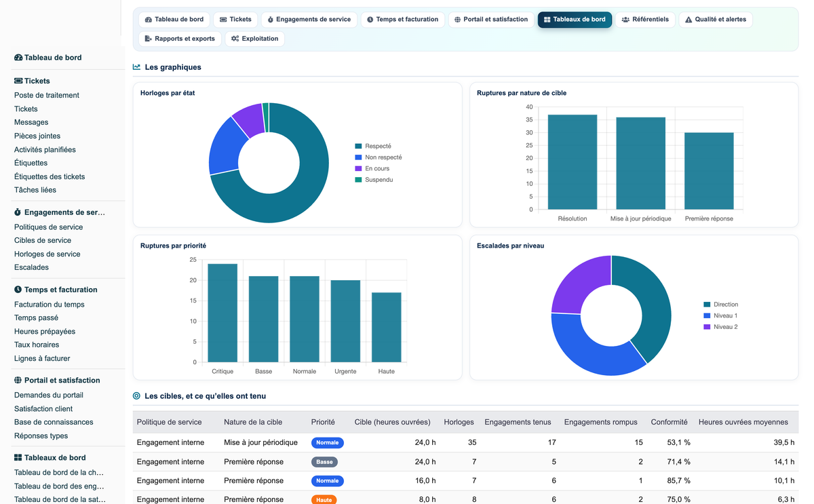Open Poste de traitement in the sidebar

47,96
